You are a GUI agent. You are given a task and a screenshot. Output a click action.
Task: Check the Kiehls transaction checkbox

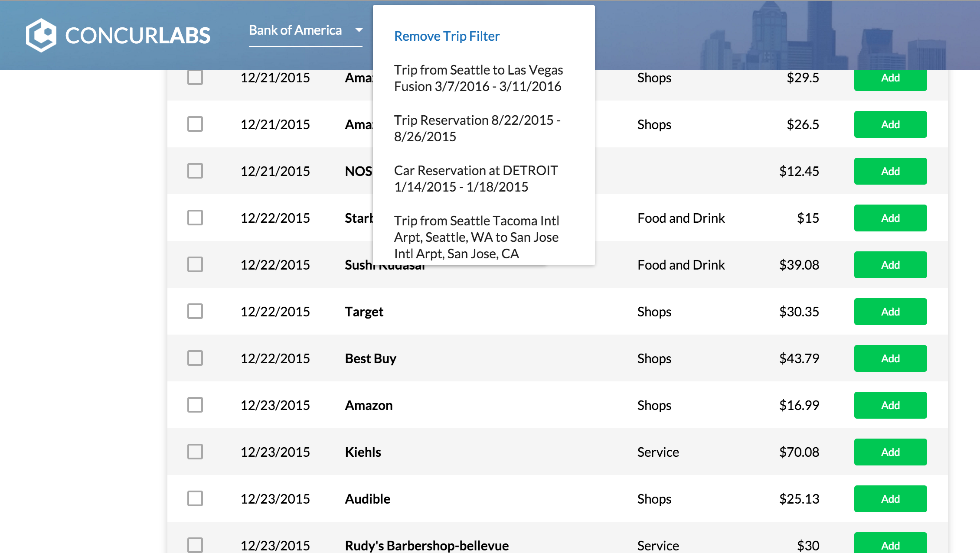[195, 452]
